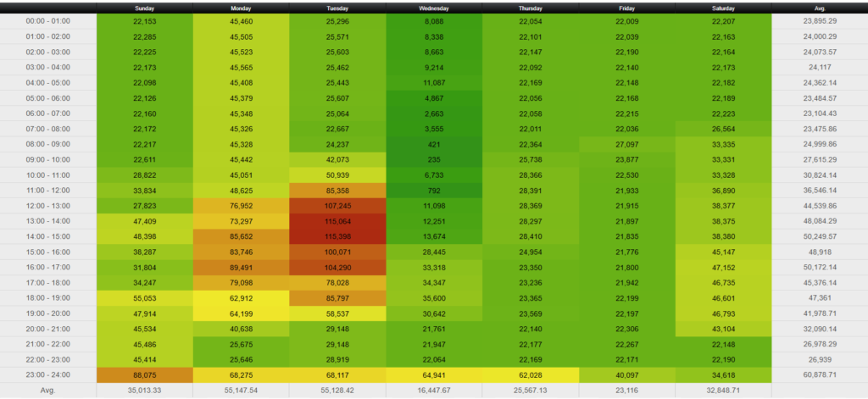Screen dimensions: 868x399
Task: Click the Monday column average 55,147.54
Action: click(x=241, y=391)
